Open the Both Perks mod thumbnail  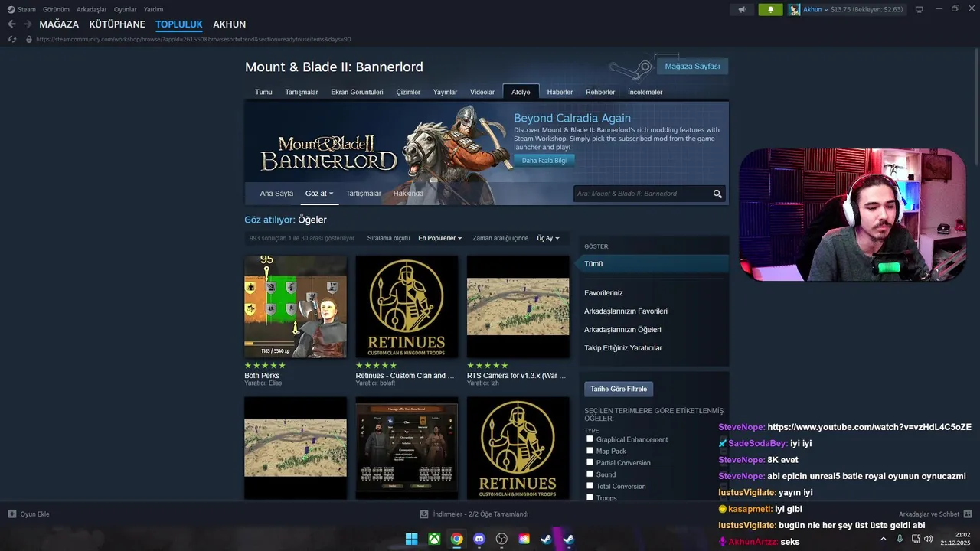tap(296, 307)
